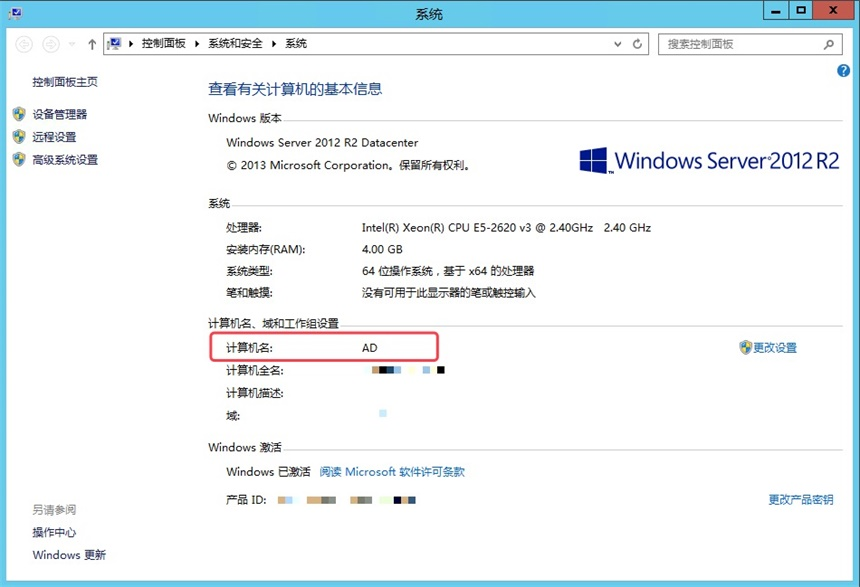Click the Forward navigation arrow

[51, 44]
